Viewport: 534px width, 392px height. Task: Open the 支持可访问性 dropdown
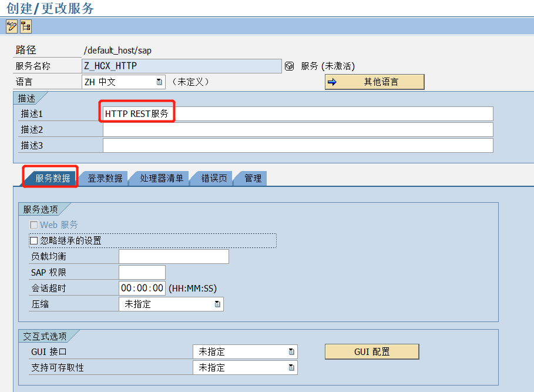pyautogui.click(x=291, y=367)
